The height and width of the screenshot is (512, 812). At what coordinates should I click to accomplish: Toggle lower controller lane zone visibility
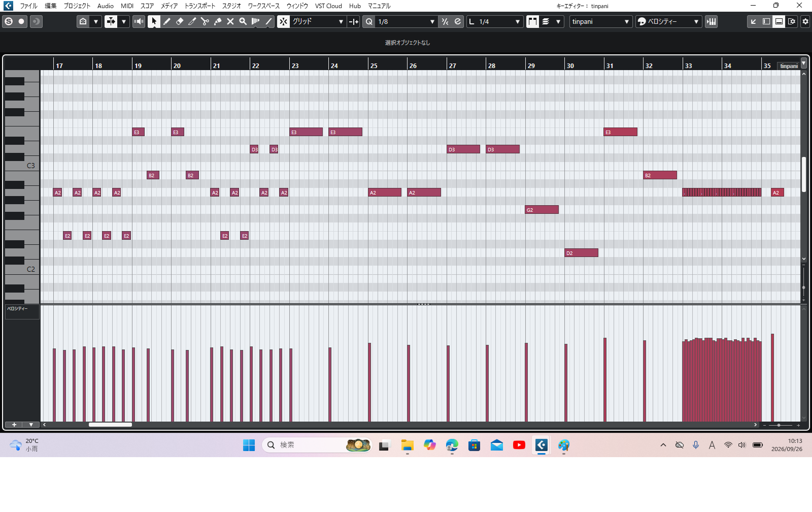(779, 21)
